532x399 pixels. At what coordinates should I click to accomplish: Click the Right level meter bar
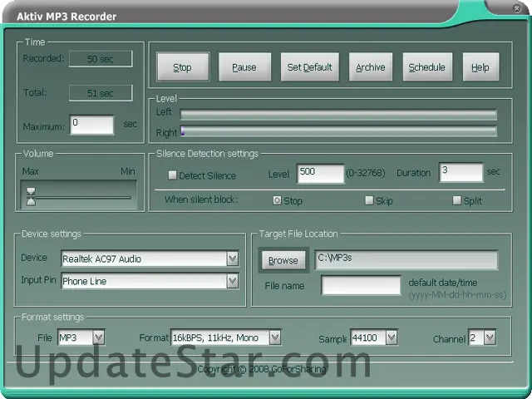pyautogui.click(x=338, y=131)
